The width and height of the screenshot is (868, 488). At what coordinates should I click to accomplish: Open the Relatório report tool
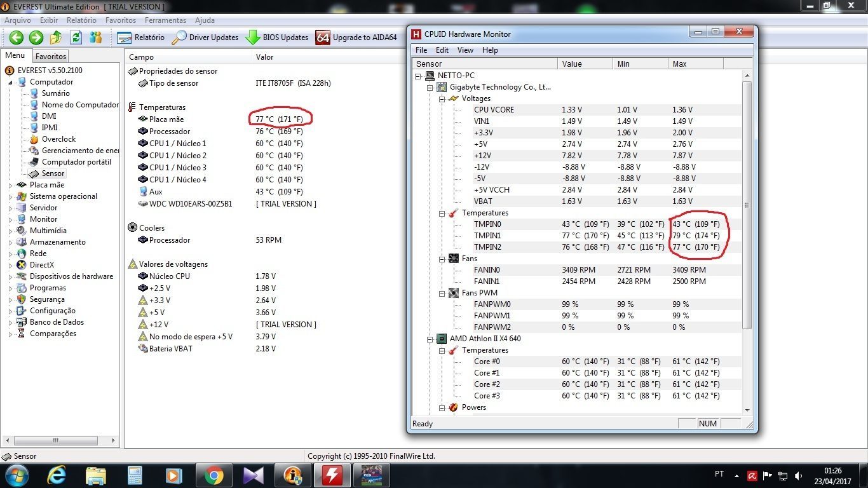pos(141,37)
